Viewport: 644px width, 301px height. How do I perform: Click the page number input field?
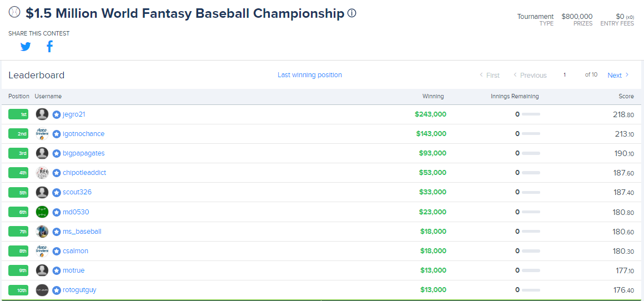coord(565,75)
